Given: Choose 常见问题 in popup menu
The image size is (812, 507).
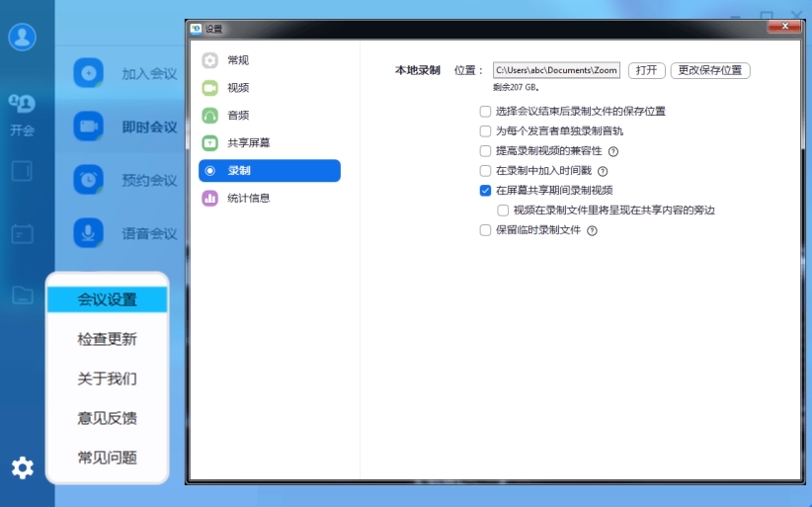Looking at the screenshot, I should 108,458.
